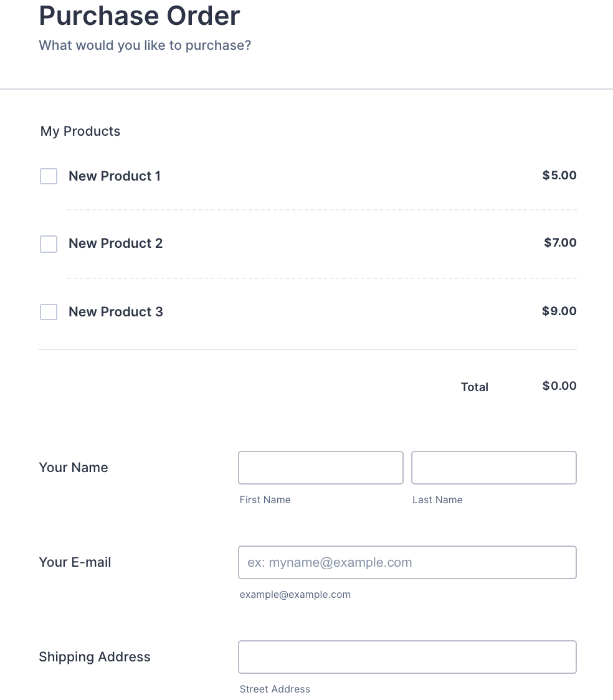This screenshot has height=700, width=613.
Task: Click the "New Product 1" product name
Action: coord(115,176)
